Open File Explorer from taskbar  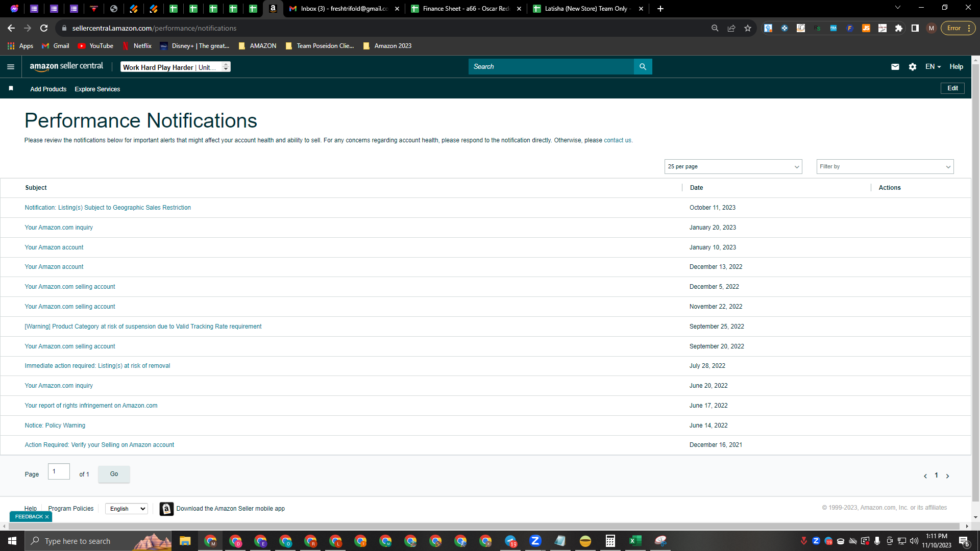[x=185, y=541]
